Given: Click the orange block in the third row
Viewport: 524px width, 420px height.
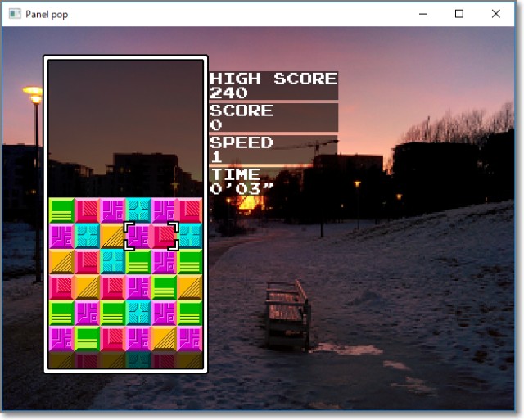Looking at the screenshot, I should click(x=61, y=261).
